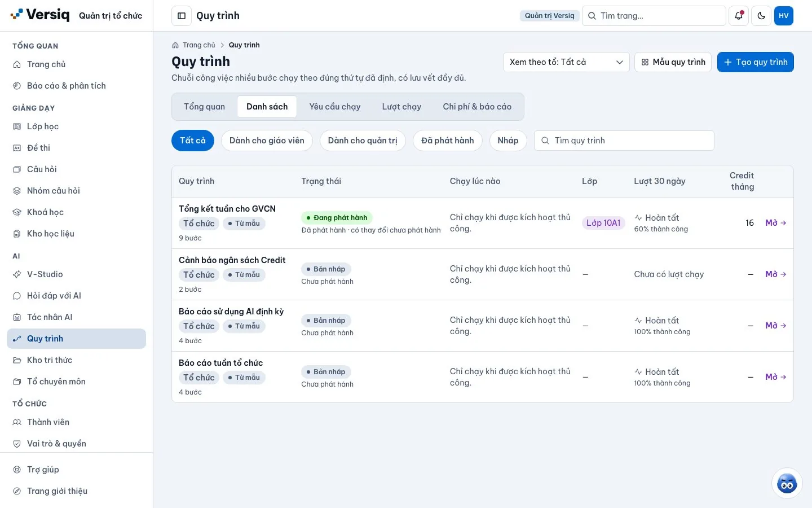Expand the Xem theo tổ dropdown

pos(567,62)
